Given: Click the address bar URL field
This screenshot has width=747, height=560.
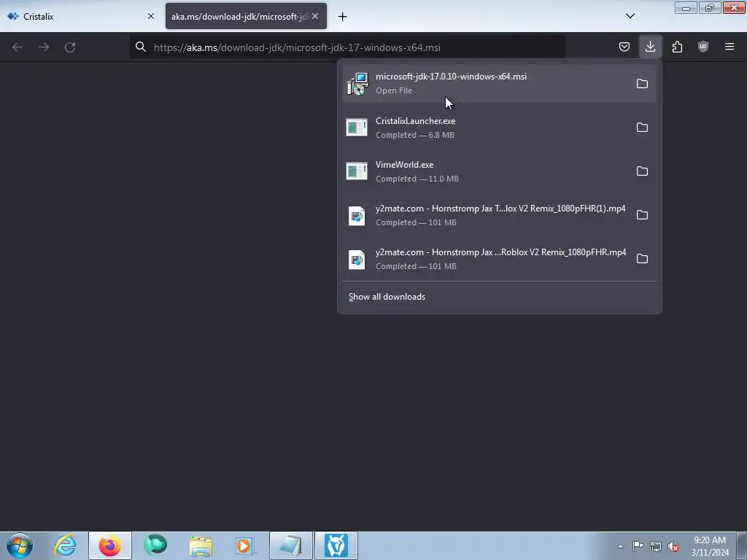Looking at the screenshot, I should [x=348, y=47].
